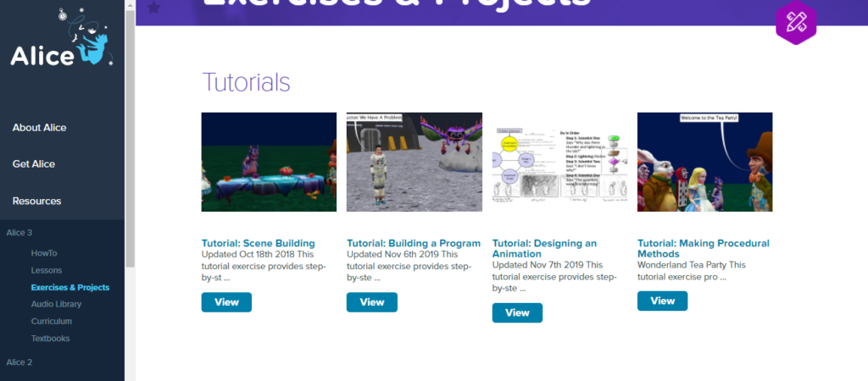The height and width of the screenshot is (381, 868).
Task: Click Tutorial: Making Procedural Methods title link
Action: point(703,249)
